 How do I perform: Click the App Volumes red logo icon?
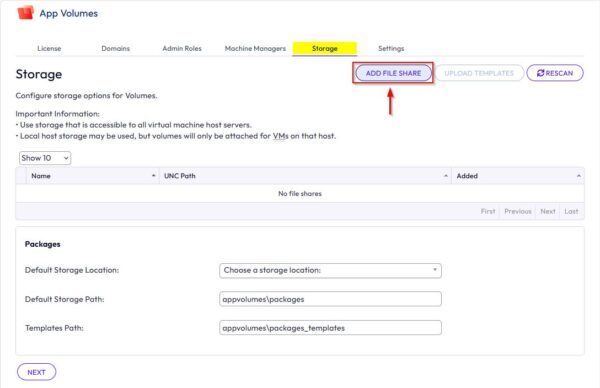coord(25,13)
